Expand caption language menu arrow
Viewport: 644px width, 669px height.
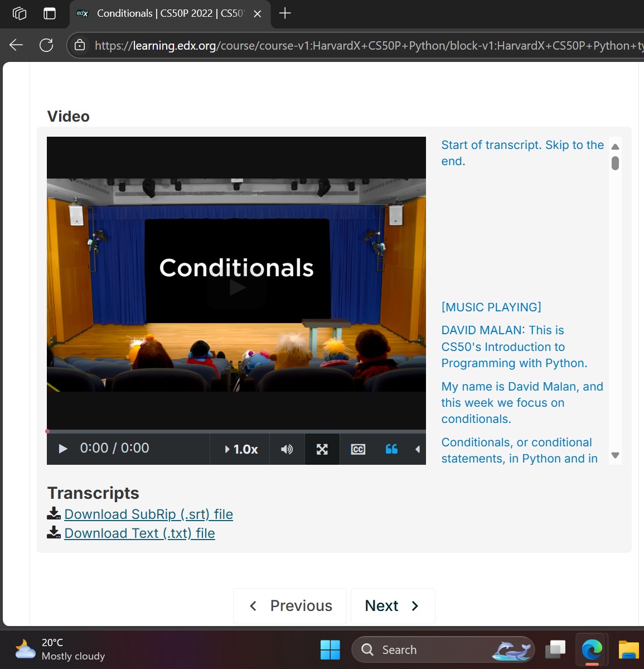tap(418, 449)
